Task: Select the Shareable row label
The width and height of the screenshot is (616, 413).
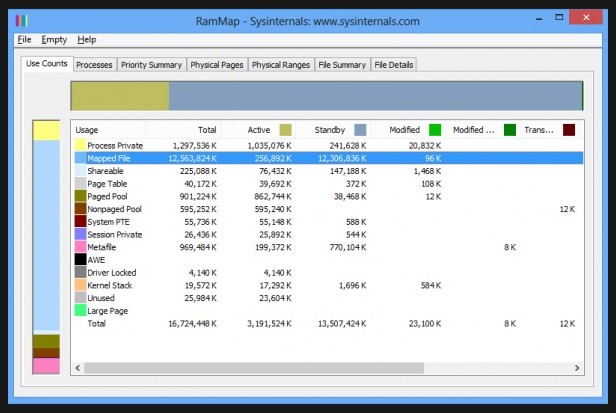Action: pos(105,171)
